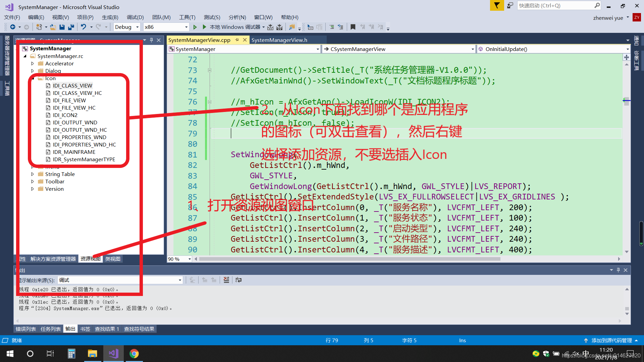The width and height of the screenshot is (644, 362).
Task: Click the bookmark toolbar icon
Action: pyautogui.click(x=353, y=27)
